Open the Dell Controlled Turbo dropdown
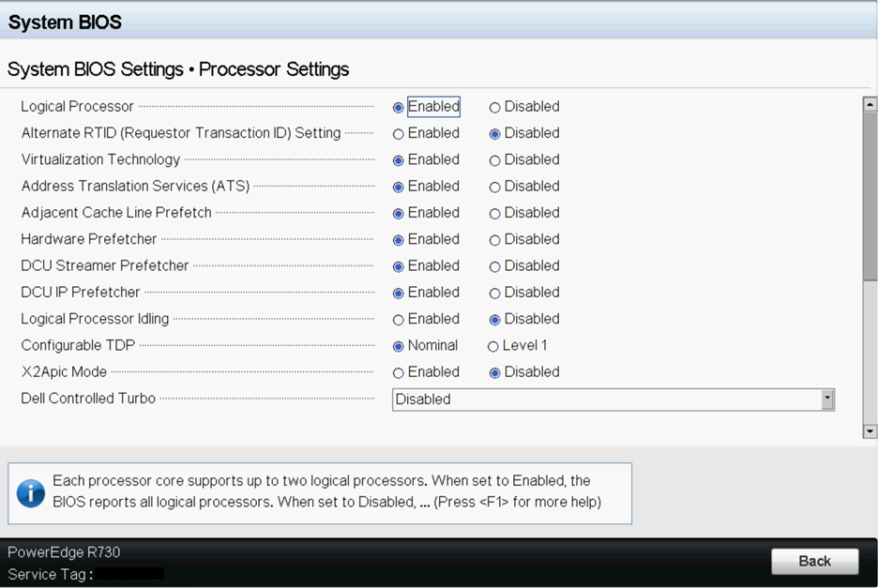Screen dimensions: 878x588 click(x=605, y=400)
